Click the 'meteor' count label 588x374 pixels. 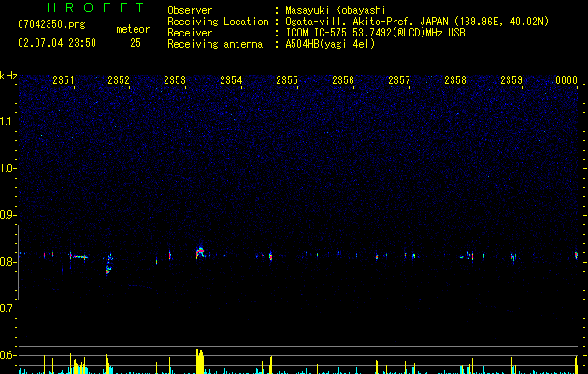[x=133, y=29]
